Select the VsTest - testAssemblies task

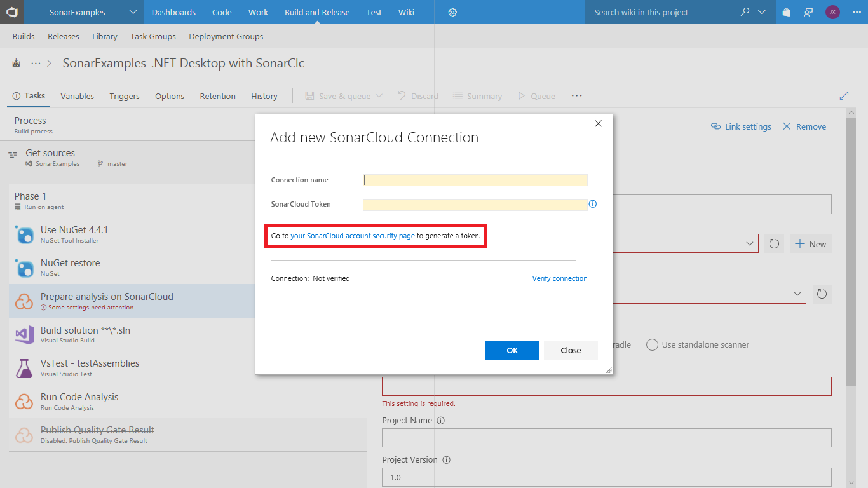[132, 368]
